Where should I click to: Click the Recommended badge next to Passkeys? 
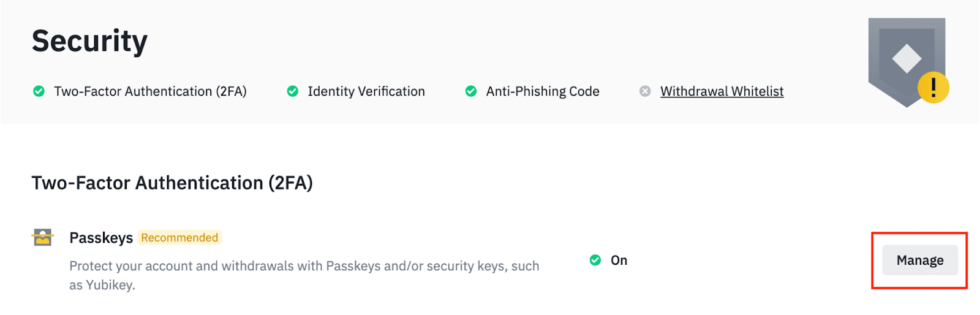click(179, 237)
